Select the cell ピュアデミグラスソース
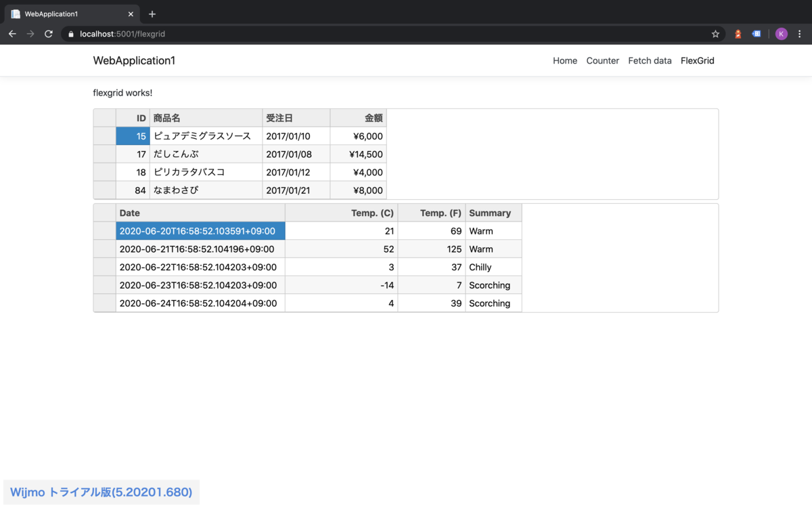The height and width of the screenshot is (508, 812). coord(206,136)
